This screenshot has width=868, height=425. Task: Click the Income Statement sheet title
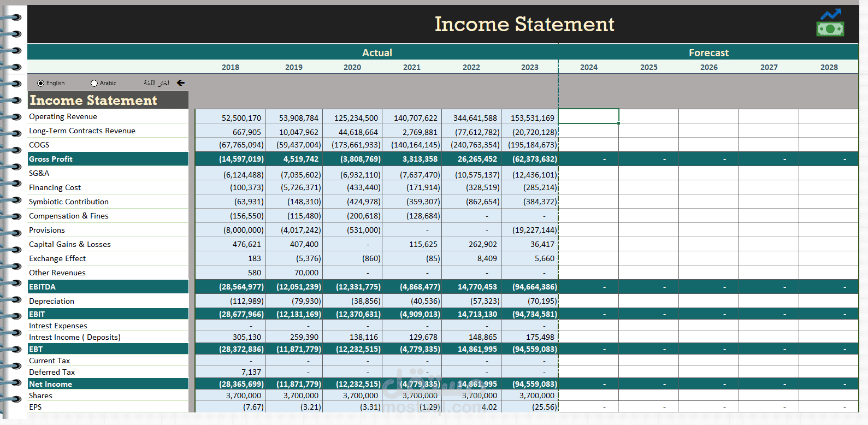(524, 24)
